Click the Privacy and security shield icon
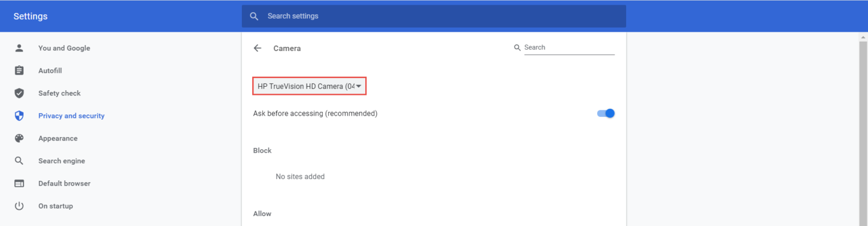The image size is (868, 226). click(19, 116)
